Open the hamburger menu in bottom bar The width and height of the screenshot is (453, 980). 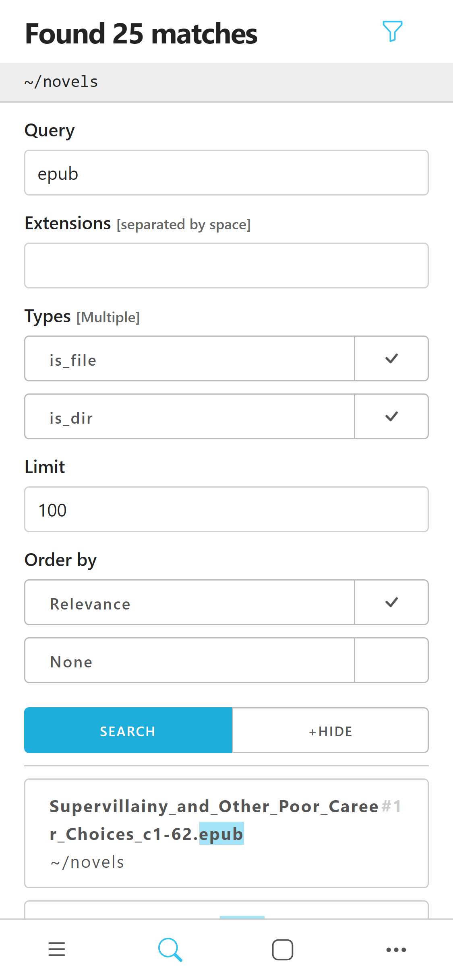pos(57,949)
